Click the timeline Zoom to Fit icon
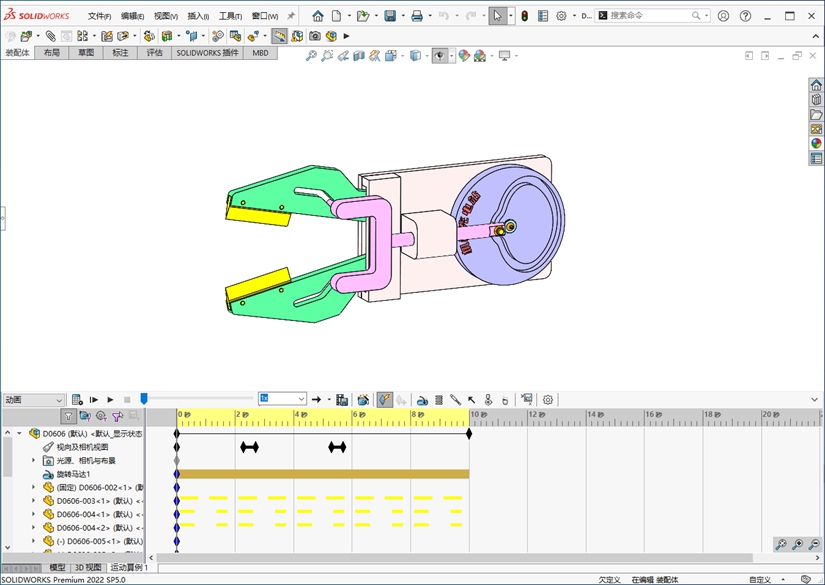This screenshot has height=585, width=825. click(780, 544)
